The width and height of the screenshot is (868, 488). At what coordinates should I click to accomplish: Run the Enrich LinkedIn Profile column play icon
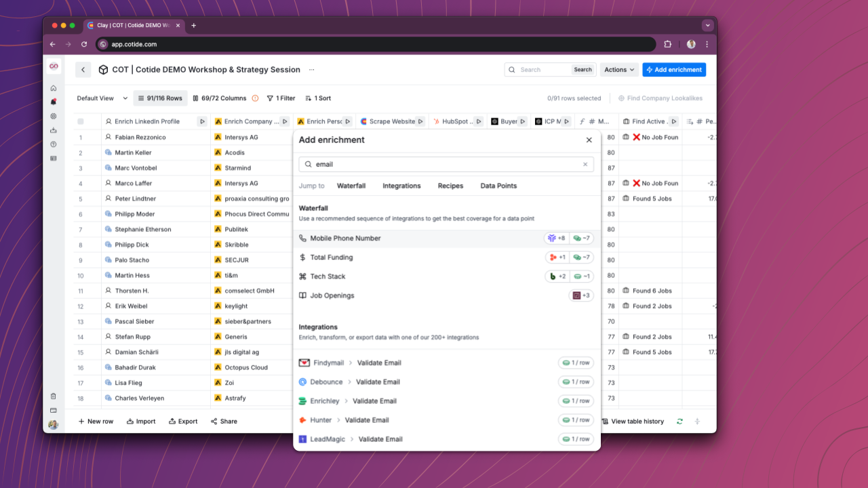pos(202,121)
